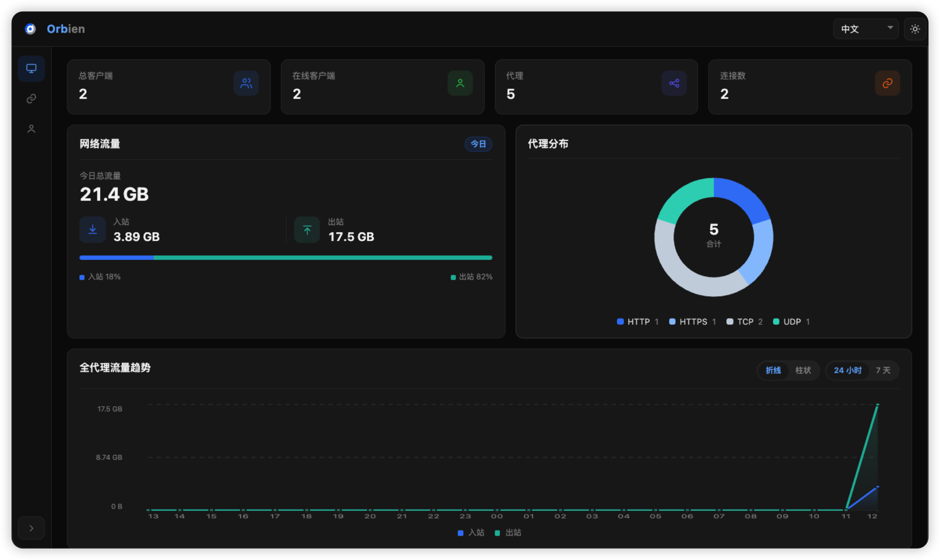Image resolution: width=940 pixels, height=560 pixels.
Task: Open the dashboard monitor icon in sidebar
Action: click(31, 69)
